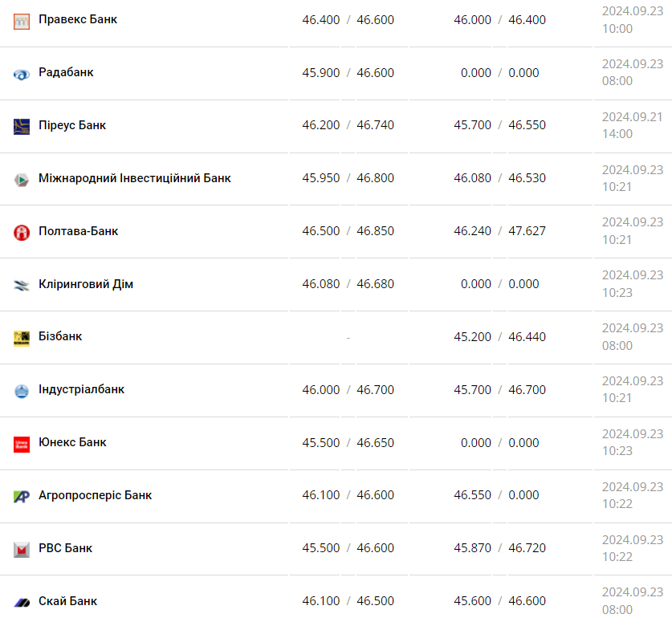This screenshot has height=622, width=672.
Task: Click the Скай Банк logo icon
Action: pos(22,602)
